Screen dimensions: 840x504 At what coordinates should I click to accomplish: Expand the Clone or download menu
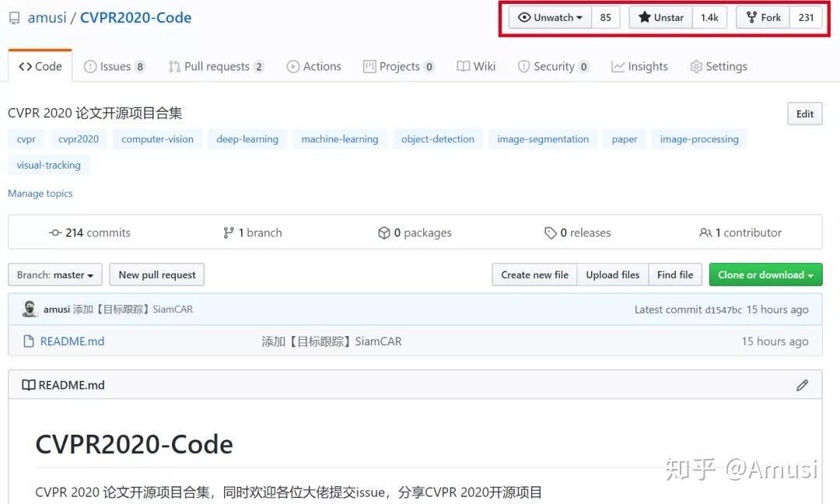765,275
